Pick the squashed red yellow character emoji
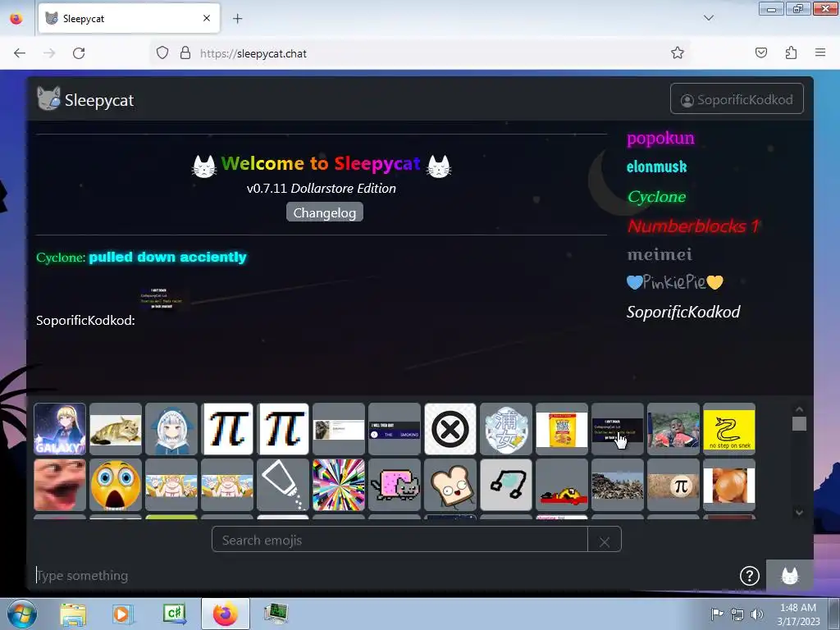Viewport: 840px width, 630px height. 561,485
